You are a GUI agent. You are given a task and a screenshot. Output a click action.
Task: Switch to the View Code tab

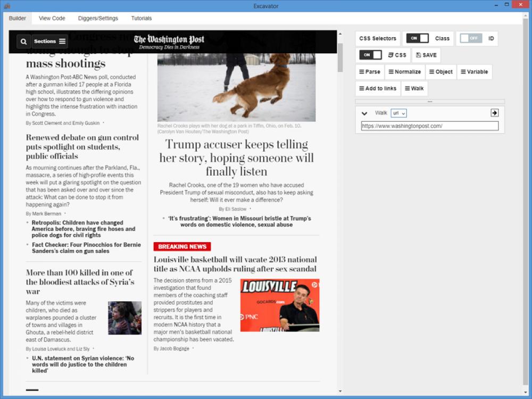click(x=52, y=18)
